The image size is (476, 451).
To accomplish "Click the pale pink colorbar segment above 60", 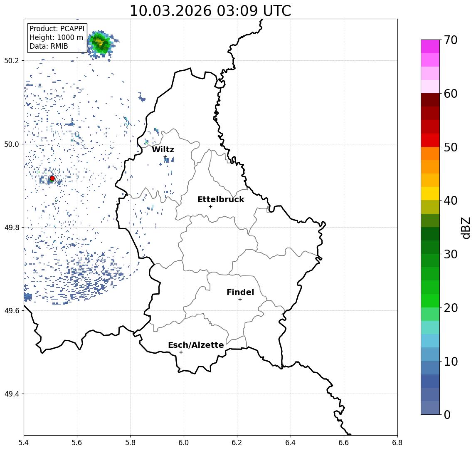I will 430,87.
